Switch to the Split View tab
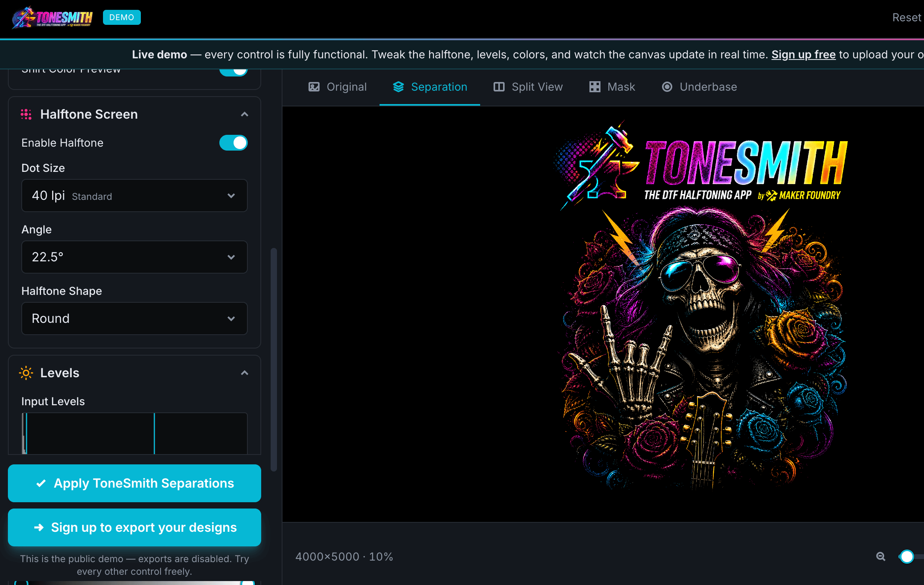924x585 pixels. click(x=528, y=87)
